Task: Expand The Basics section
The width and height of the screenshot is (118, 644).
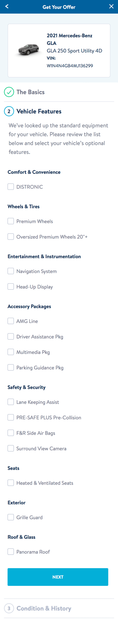Action: point(59,92)
